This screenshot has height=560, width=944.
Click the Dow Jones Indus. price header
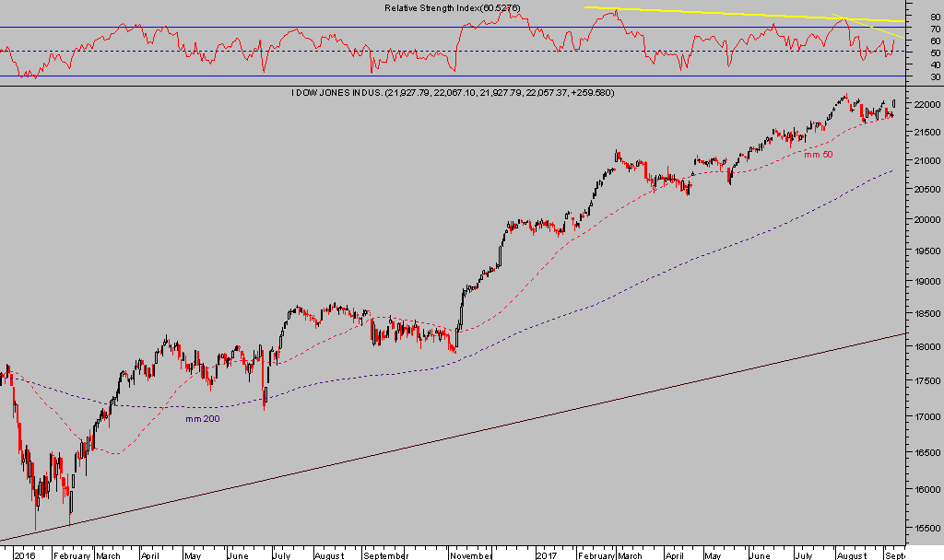coord(453,93)
